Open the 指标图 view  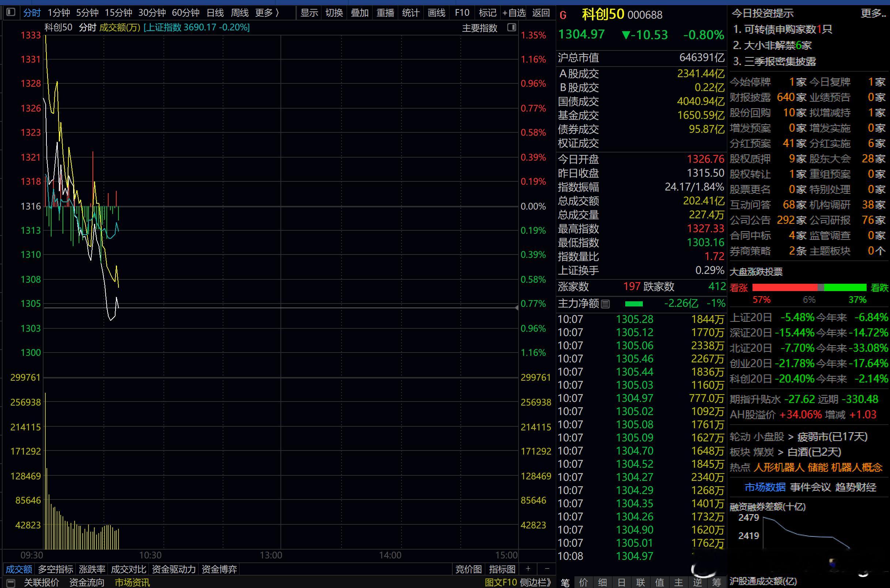502,569
